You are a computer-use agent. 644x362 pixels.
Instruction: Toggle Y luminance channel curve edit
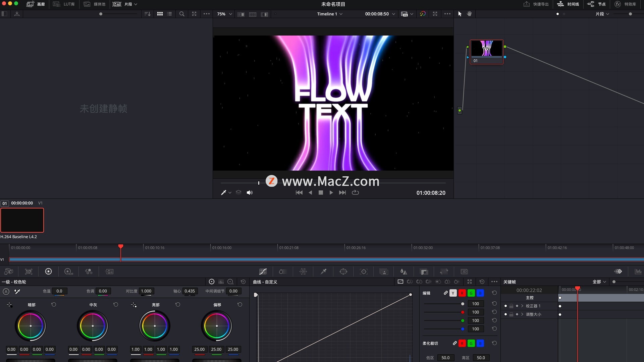click(x=453, y=293)
